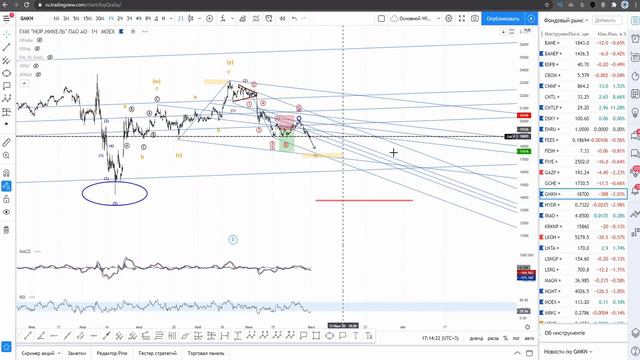Undo the last chart action
640x360 pixels.
(x=294, y=18)
